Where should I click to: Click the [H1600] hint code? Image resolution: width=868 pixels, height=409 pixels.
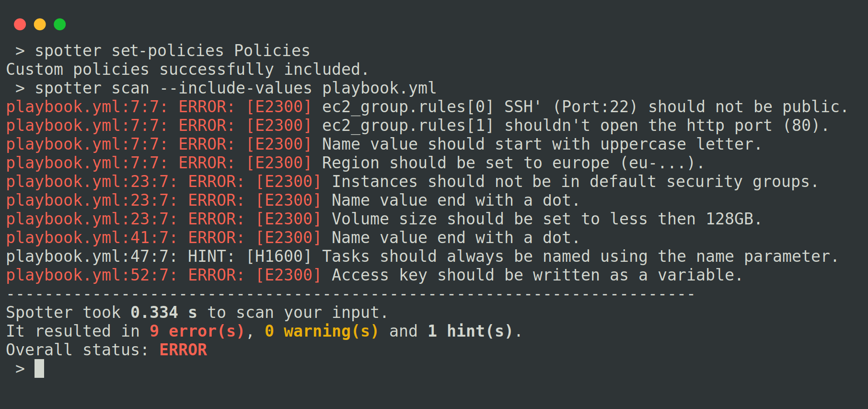click(278, 257)
